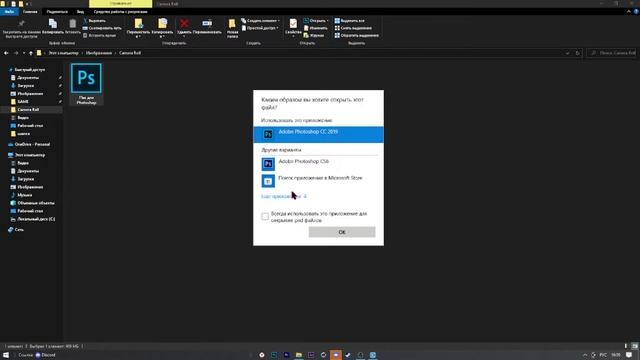Open Локальный диск (C:) in the sidebar
Image resolution: width=640 pixels, height=360 pixels.
coord(36,219)
